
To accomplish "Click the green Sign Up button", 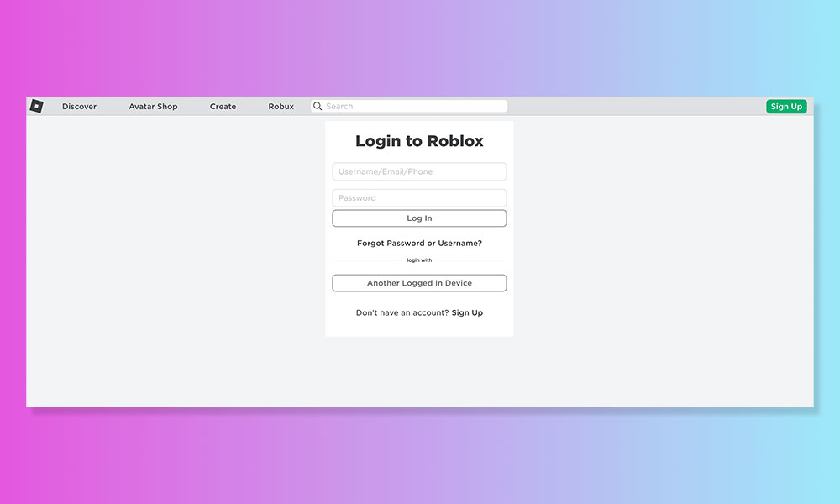I will (x=786, y=107).
